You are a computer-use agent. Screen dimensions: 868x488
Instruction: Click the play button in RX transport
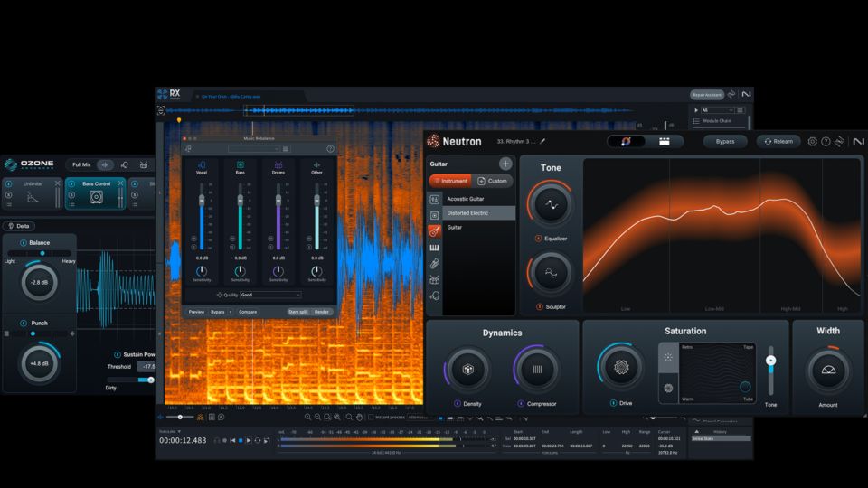coord(249,440)
